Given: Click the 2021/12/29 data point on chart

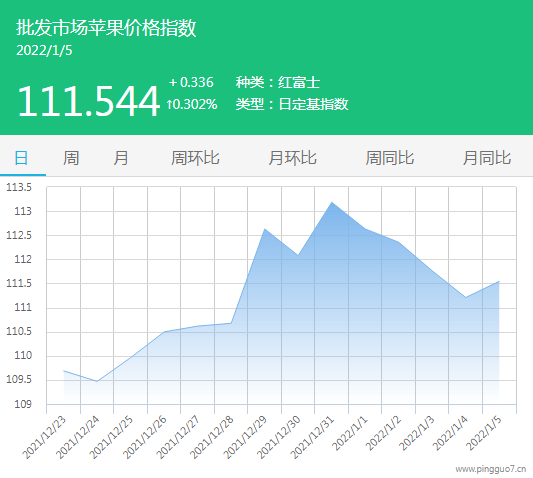Looking at the screenshot, I should (264, 229).
